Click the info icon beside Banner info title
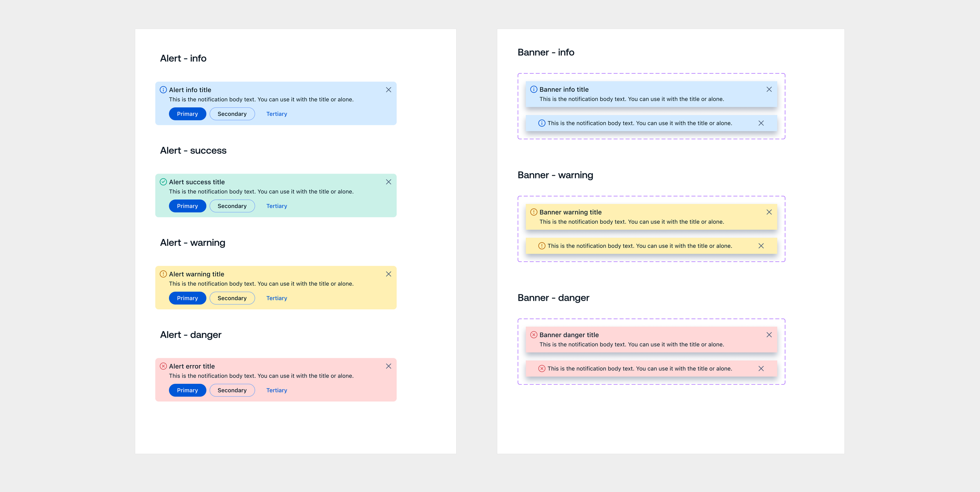Image resolution: width=980 pixels, height=492 pixels. point(534,89)
